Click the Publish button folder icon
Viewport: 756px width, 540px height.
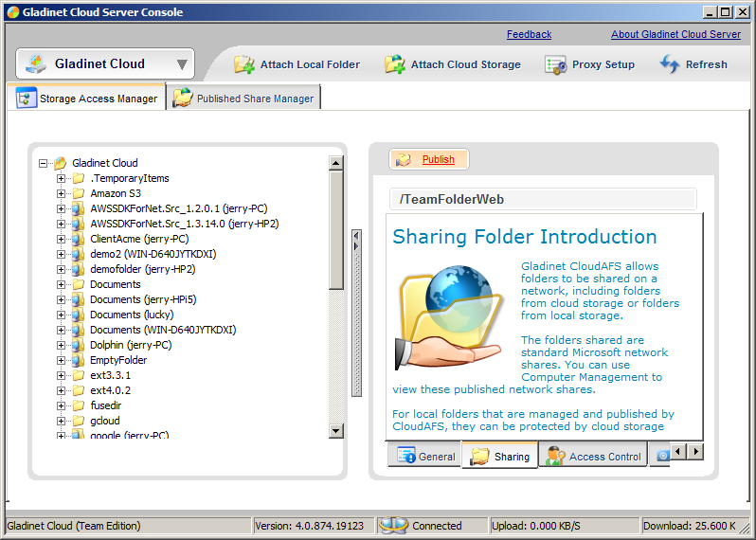click(404, 159)
